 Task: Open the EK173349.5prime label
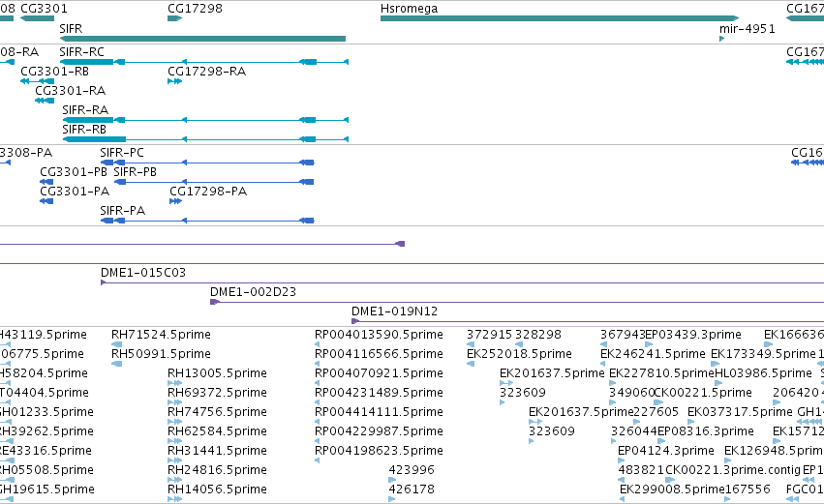pyautogui.click(x=763, y=354)
